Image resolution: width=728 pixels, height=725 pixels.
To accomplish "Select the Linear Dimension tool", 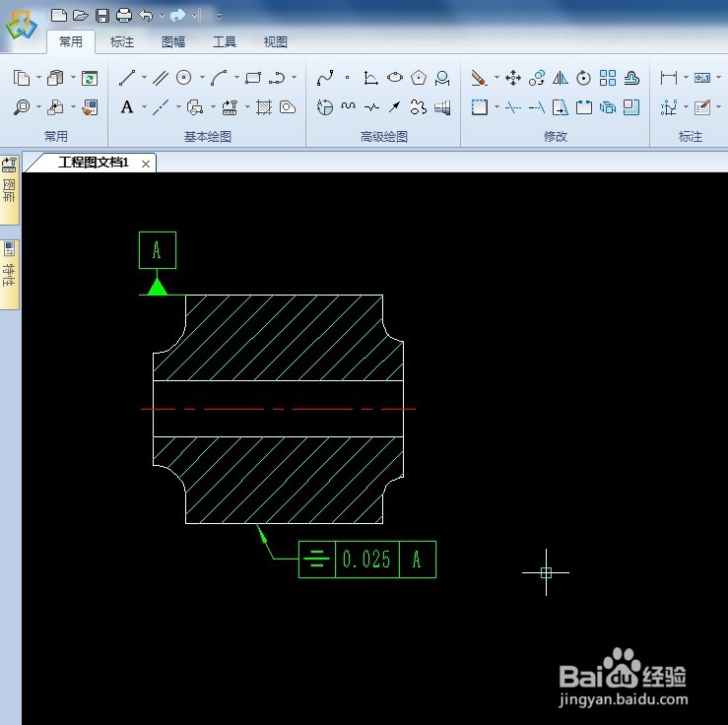I will pyautogui.click(x=669, y=78).
